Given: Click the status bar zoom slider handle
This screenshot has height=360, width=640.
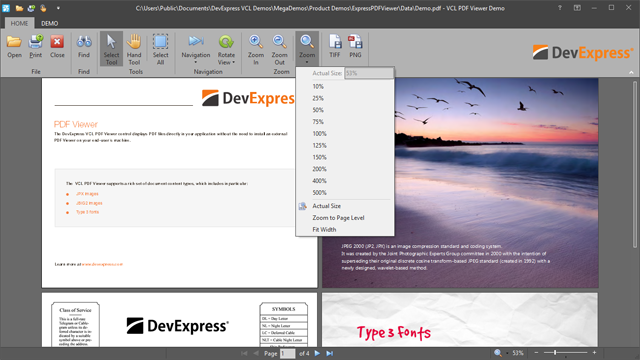Looking at the screenshot, I should (555, 353).
